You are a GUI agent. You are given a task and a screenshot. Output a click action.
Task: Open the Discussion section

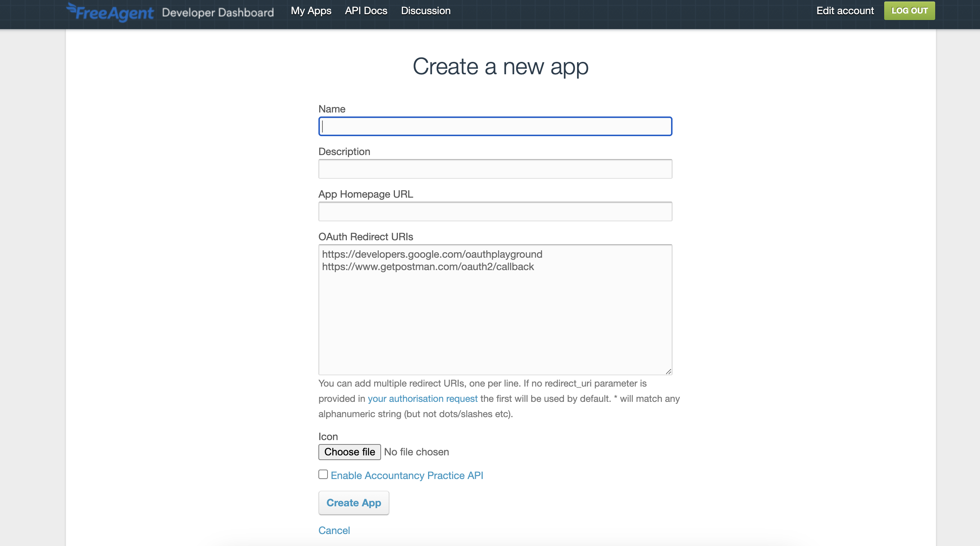coord(425,11)
